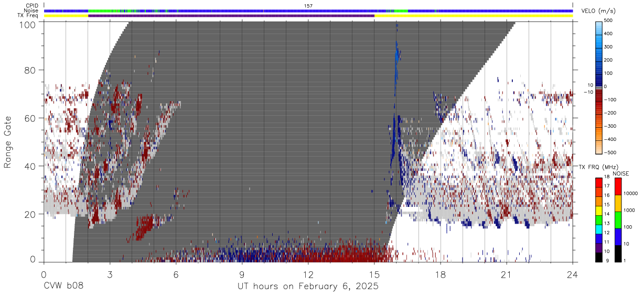Click the 300 tick on velocity scale

click(x=609, y=47)
